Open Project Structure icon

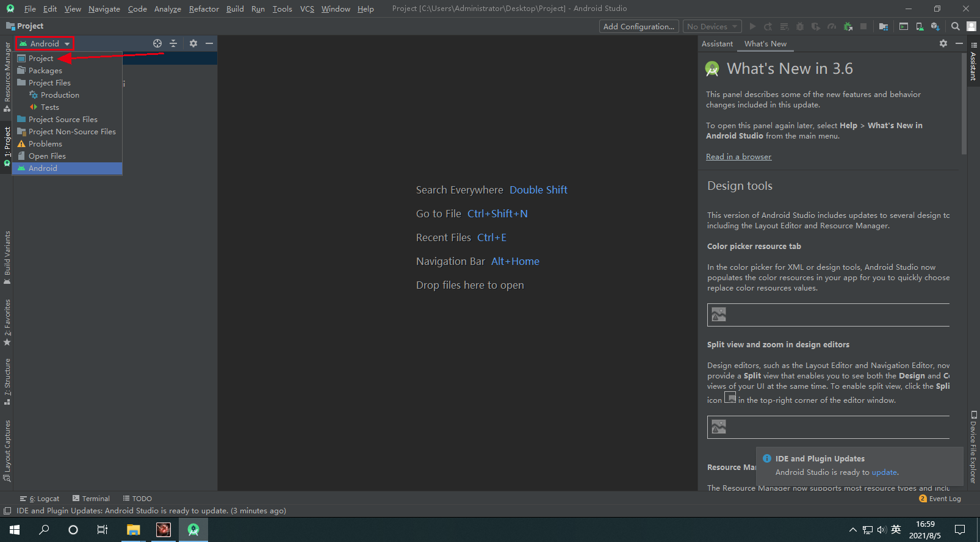884,26
